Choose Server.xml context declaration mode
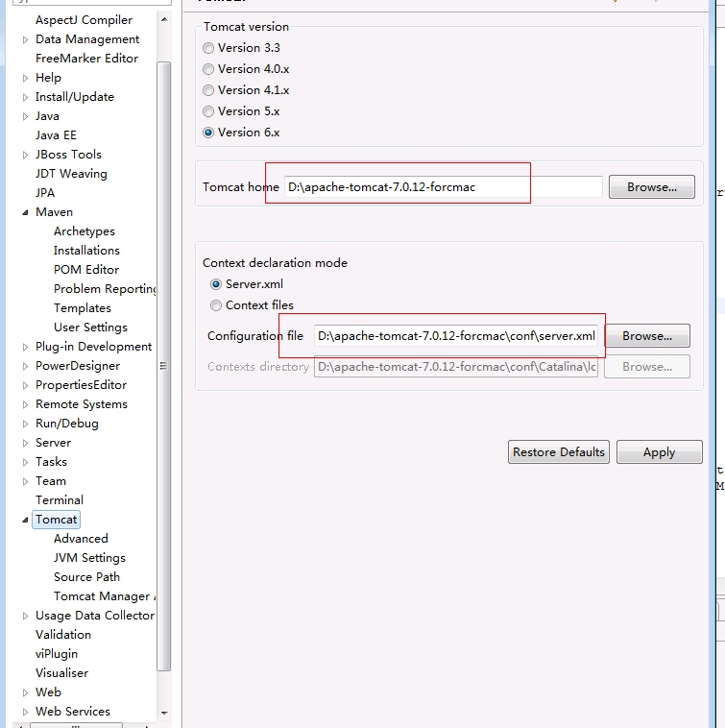Screen dimensions: 725x728 coord(216,284)
